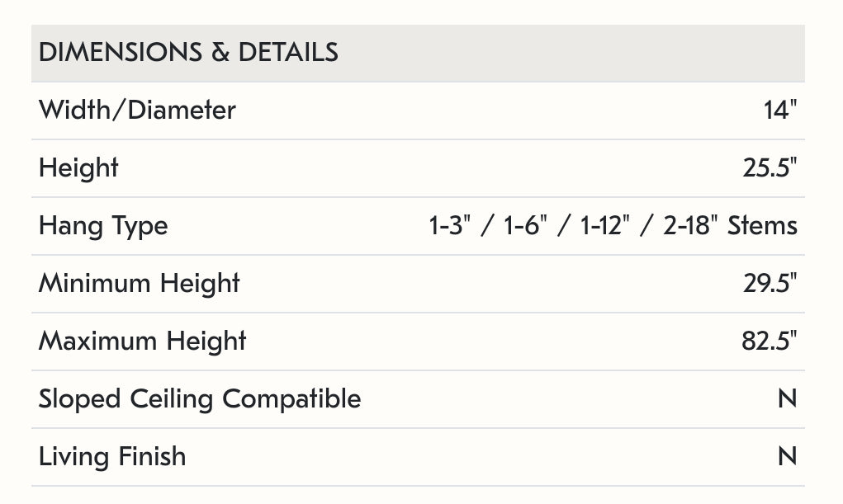This screenshot has width=843, height=504.
Task: Click the word DETAILS in the header
Action: click(x=288, y=53)
